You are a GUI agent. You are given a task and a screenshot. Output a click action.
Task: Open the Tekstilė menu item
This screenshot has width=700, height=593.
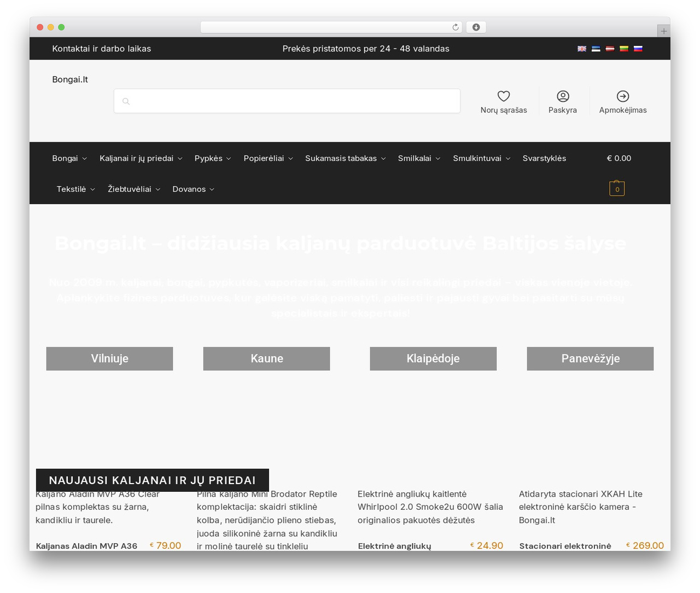click(76, 189)
